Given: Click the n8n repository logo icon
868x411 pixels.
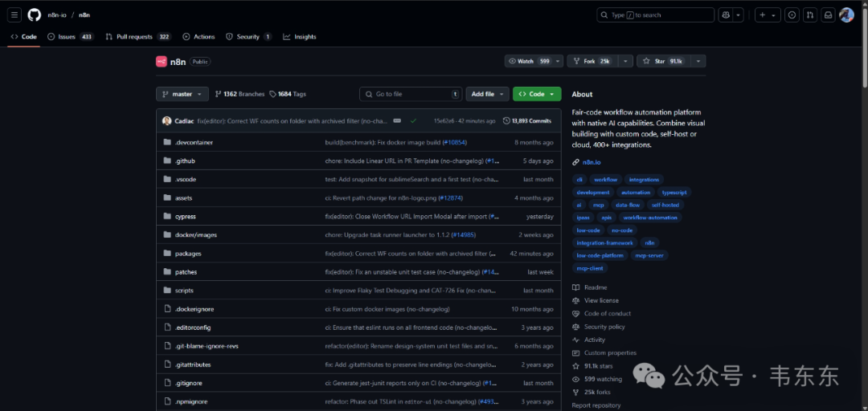Looking at the screenshot, I should pos(161,61).
